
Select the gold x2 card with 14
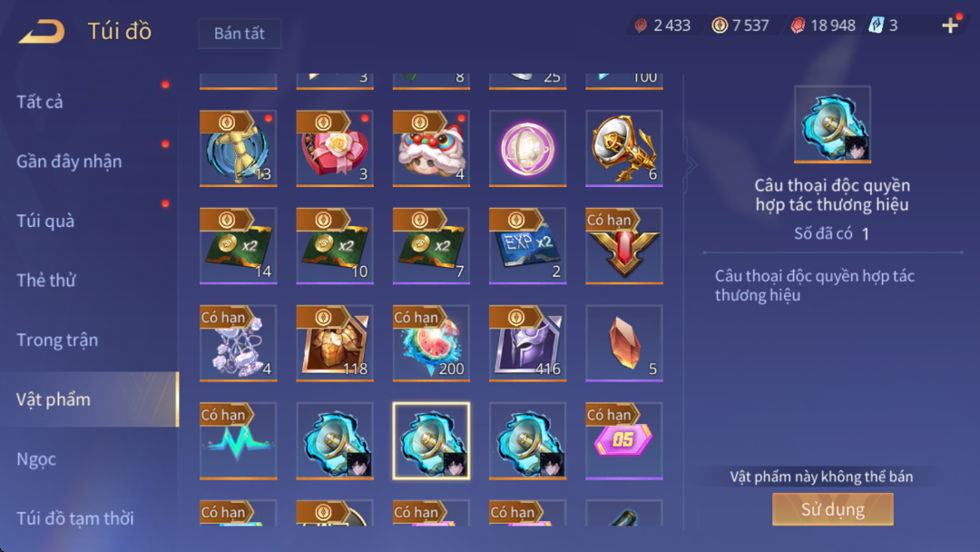click(x=238, y=246)
